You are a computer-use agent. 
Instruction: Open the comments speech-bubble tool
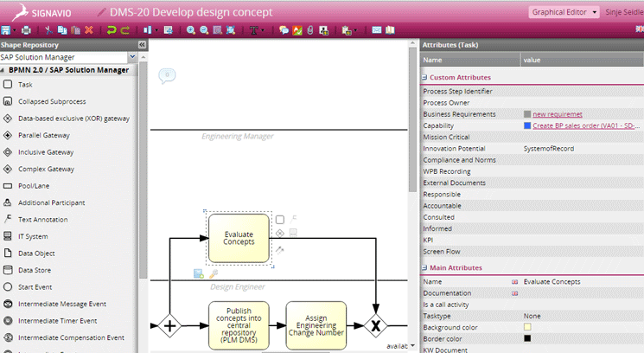pyautogui.click(x=284, y=30)
